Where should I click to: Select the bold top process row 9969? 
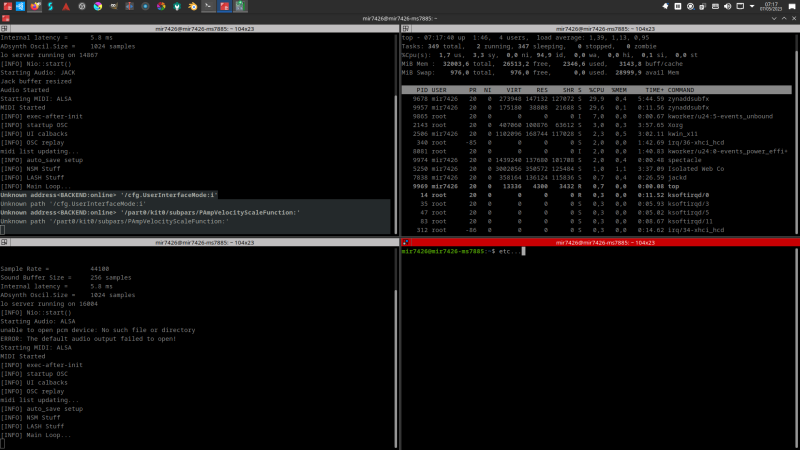tap(596, 186)
